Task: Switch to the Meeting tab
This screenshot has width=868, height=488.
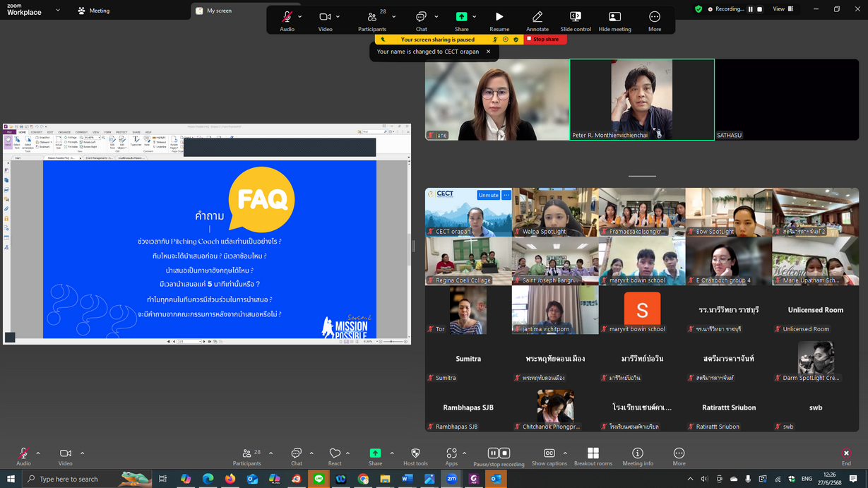Action: (x=94, y=11)
